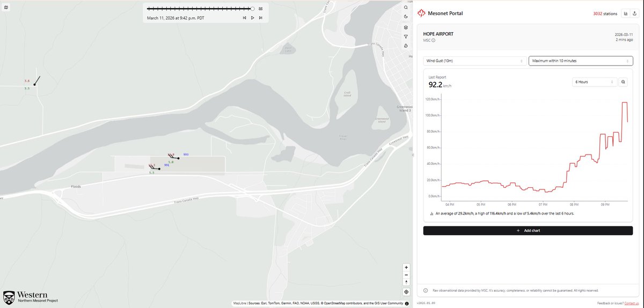Toggle dark mode moon icon
The image size is (644, 308).
click(x=406, y=18)
